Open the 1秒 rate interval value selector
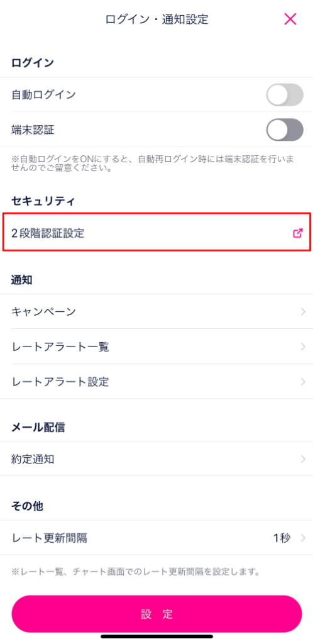This screenshot has width=313, height=644. (x=282, y=538)
